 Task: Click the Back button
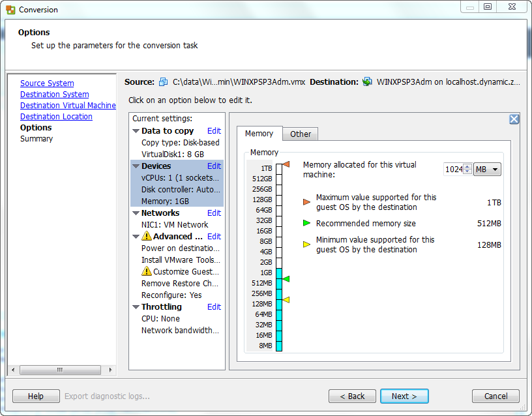tap(352, 396)
